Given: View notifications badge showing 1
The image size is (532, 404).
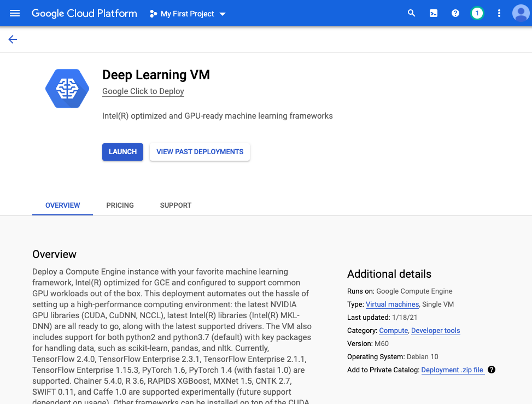Looking at the screenshot, I should 477,13.
